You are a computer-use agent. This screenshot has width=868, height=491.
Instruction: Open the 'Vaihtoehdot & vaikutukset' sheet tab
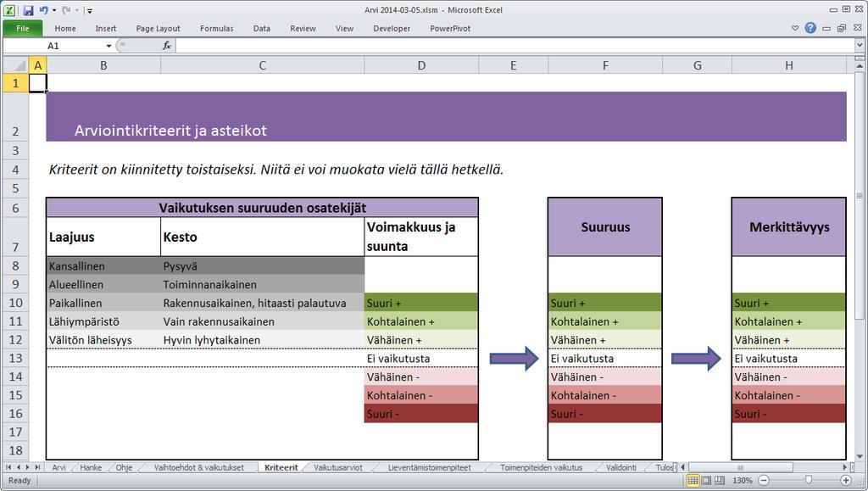tap(198, 468)
